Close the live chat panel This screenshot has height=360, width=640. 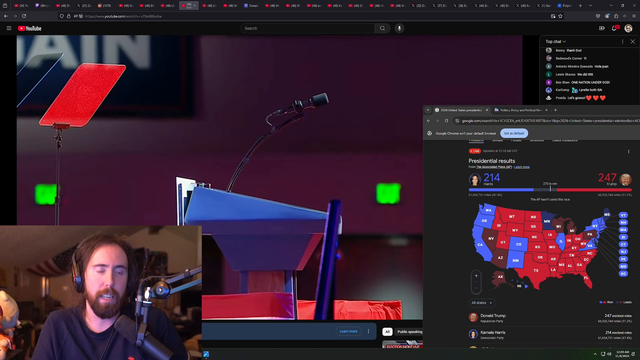click(632, 42)
